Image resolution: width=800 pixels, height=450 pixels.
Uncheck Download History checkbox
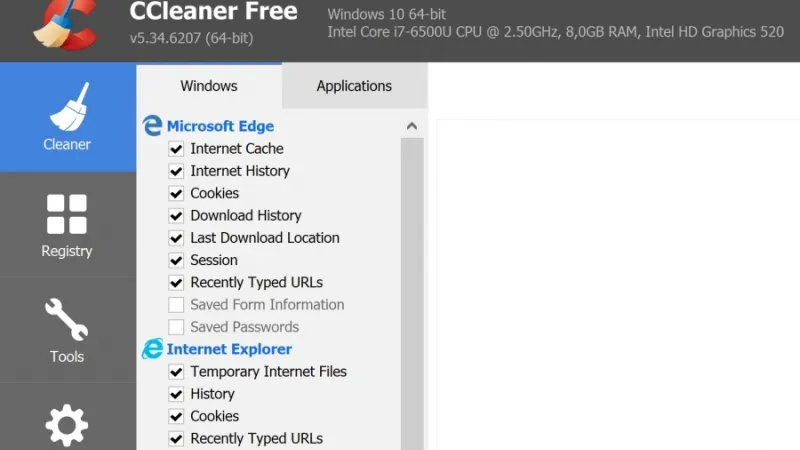(x=176, y=216)
